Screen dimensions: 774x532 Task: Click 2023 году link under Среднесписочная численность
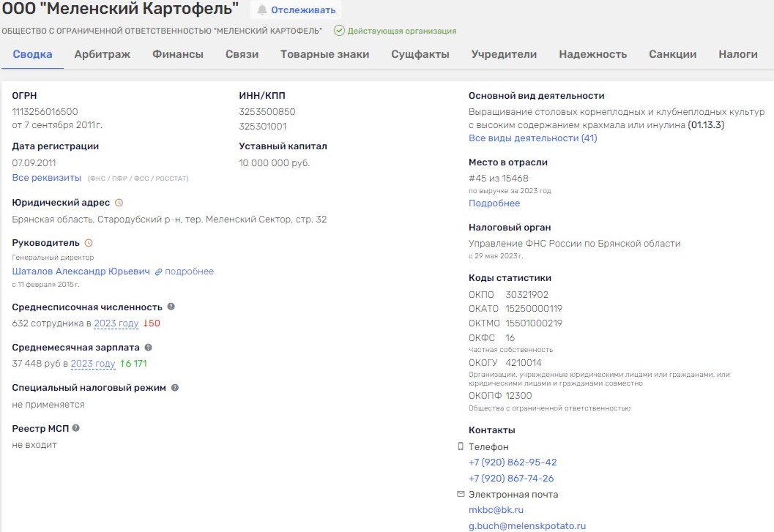pyautogui.click(x=116, y=323)
